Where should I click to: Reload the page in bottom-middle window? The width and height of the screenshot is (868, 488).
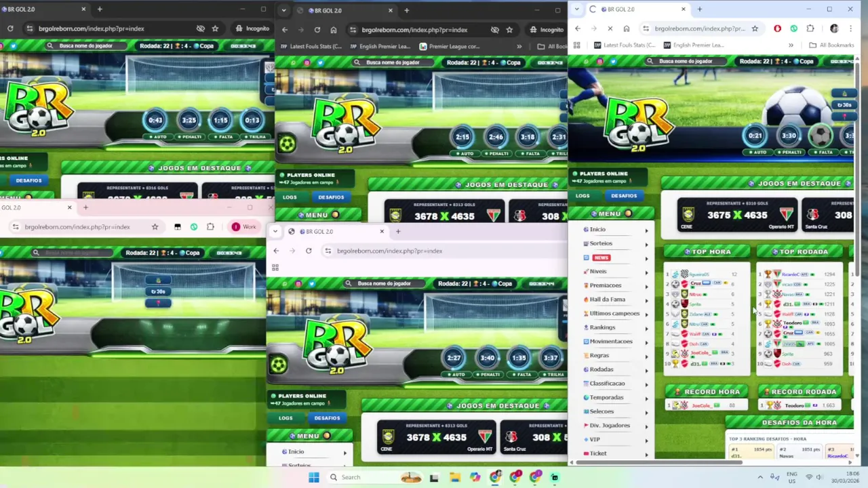click(x=309, y=251)
